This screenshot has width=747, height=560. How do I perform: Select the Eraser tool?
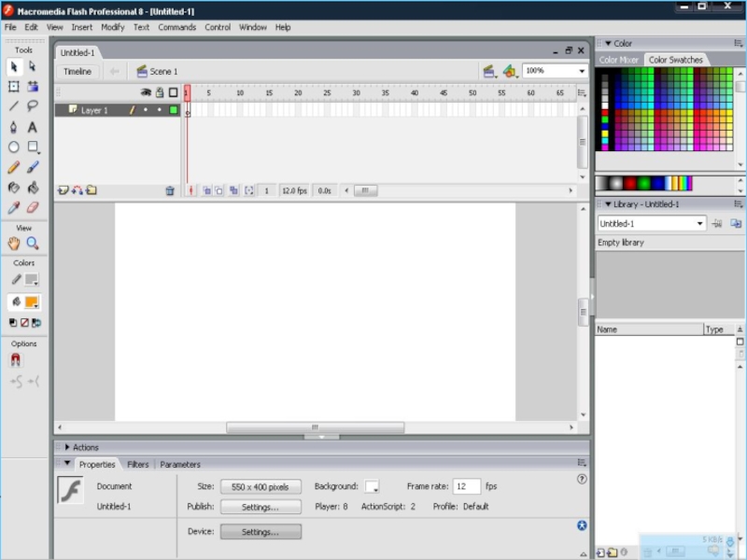(33, 207)
